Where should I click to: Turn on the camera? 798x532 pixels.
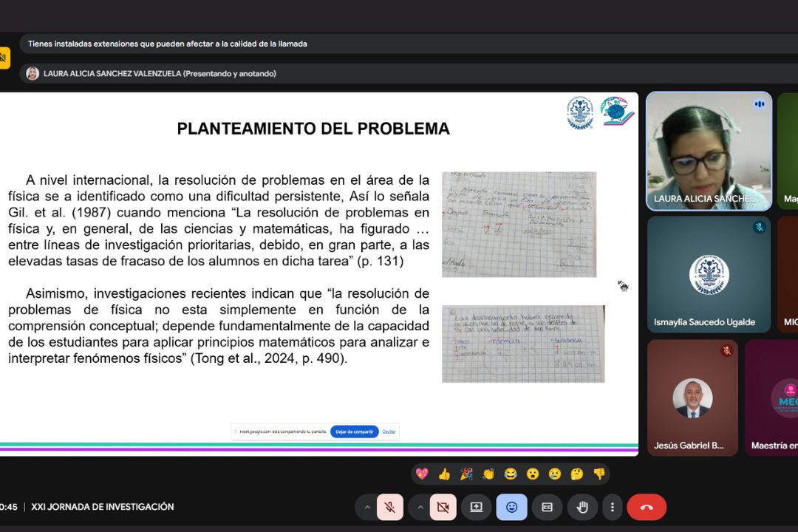tap(443, 507)
